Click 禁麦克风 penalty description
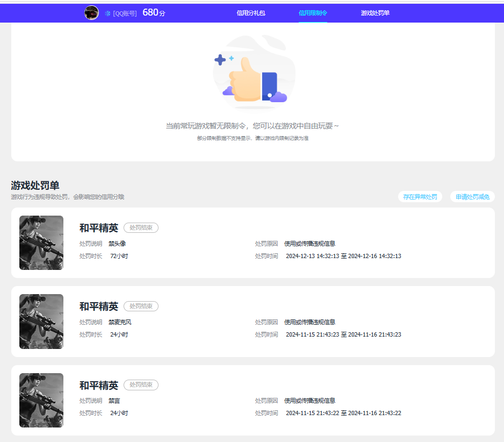Image resolution: width=504 pixels, height=442 pixels. 120,322
